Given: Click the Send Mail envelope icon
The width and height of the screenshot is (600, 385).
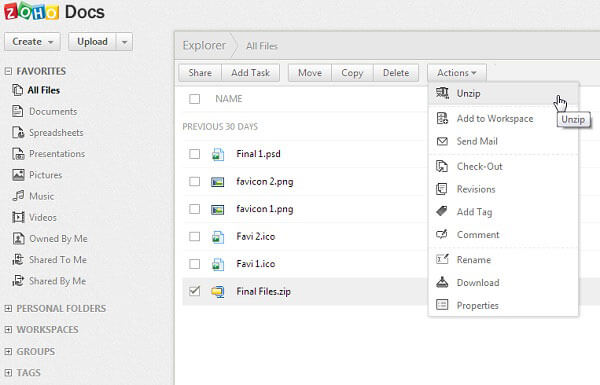Looking at the screenshot, I should click(442, 141).
